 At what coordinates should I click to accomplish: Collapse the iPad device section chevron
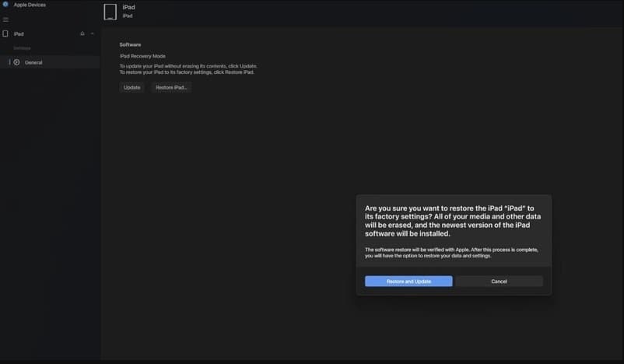tap(93, 33)
